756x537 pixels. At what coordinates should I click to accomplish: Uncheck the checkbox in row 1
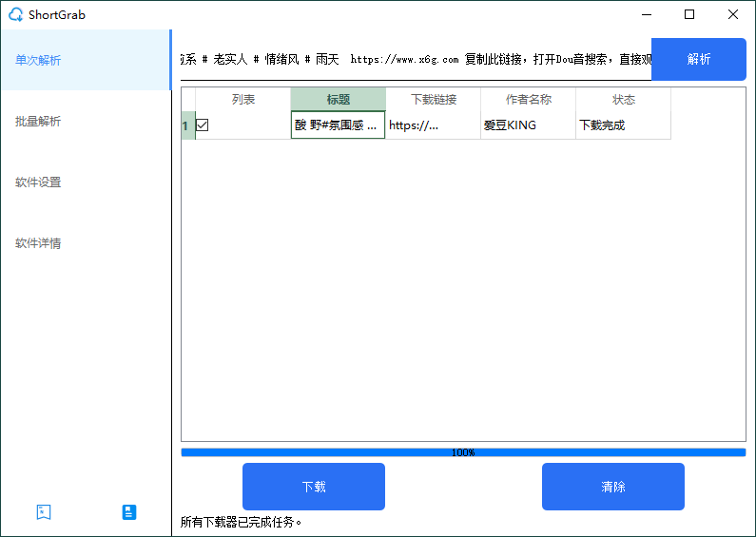click(203, 125)
